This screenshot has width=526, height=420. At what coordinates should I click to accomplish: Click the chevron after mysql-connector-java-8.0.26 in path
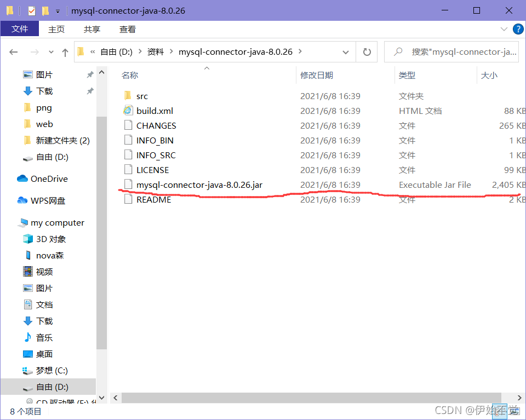[300, 51]
